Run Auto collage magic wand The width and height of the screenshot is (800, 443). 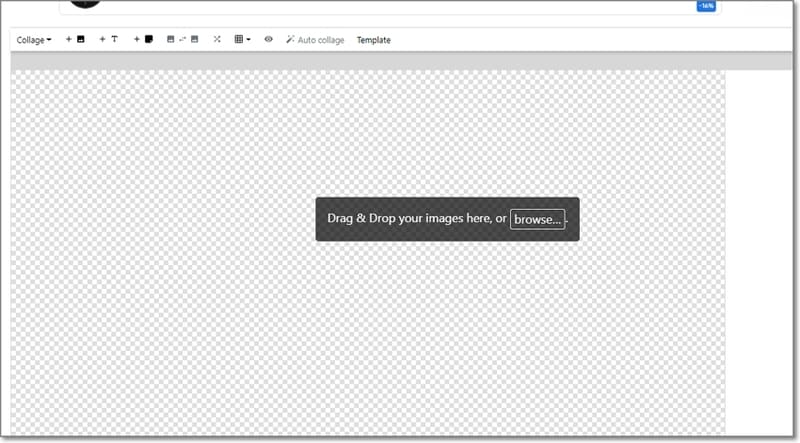click(x=315, y=40)
